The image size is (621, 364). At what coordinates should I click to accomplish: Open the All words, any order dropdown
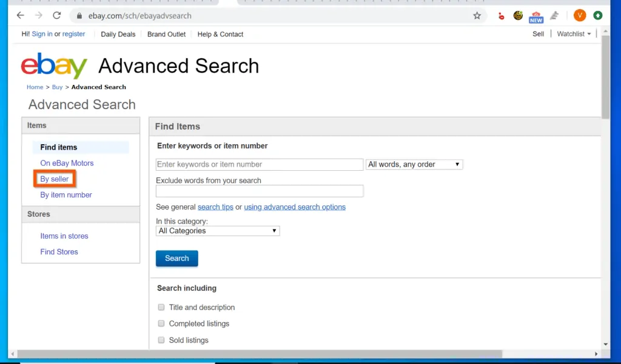click(414, 164)
